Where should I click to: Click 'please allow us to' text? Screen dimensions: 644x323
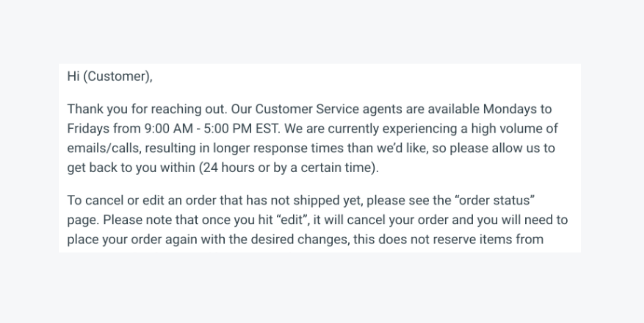[502, 148]
